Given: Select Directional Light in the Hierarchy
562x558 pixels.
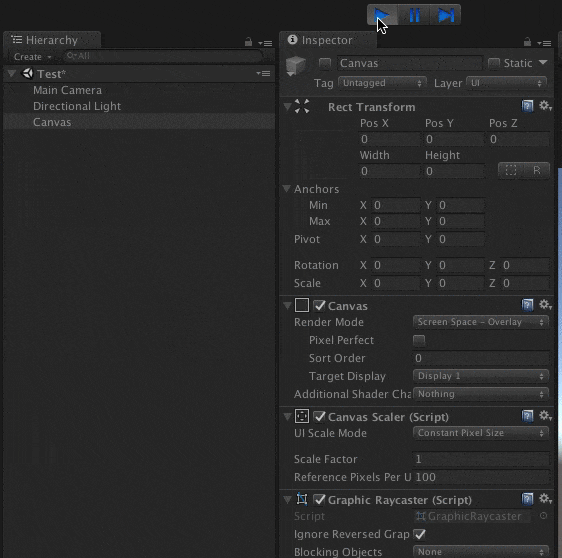Looking at the screenshot, I should 77,106.
